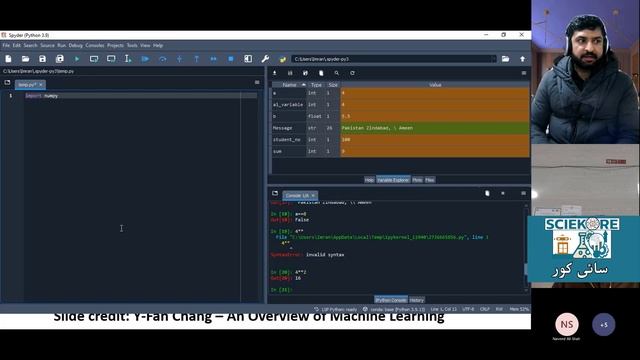This screenshot has height=360, width=640.
Task: Stop debugging with blue square icon
Action: (231, 59)
